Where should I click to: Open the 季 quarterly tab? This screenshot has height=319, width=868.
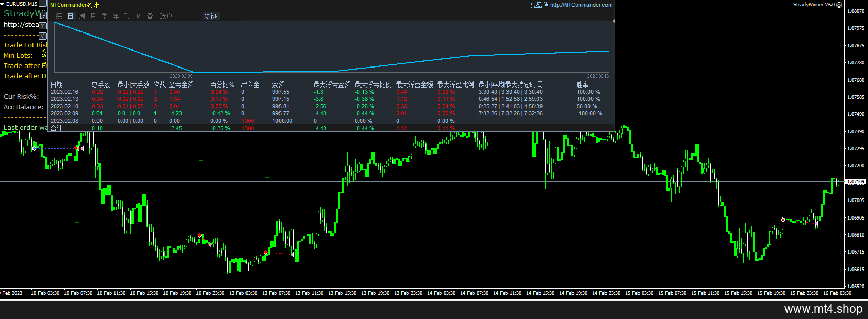coord(105,16)
